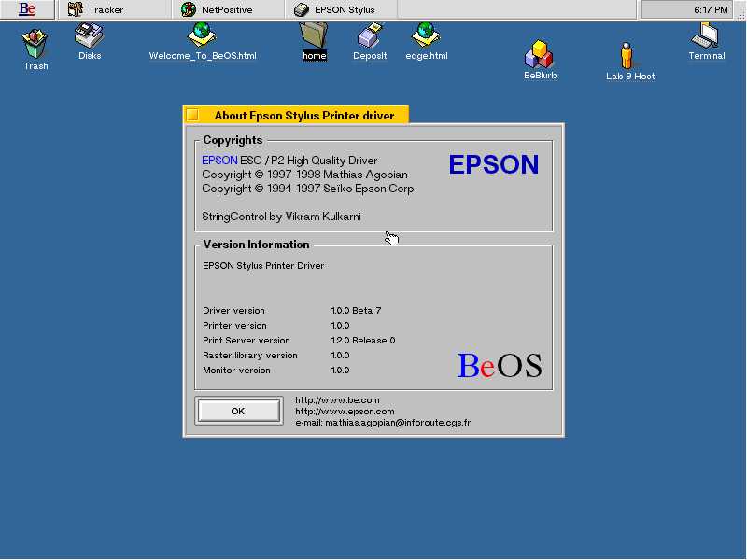Click OK in the About dialog
747x560 pixels.
pos(239,411)
